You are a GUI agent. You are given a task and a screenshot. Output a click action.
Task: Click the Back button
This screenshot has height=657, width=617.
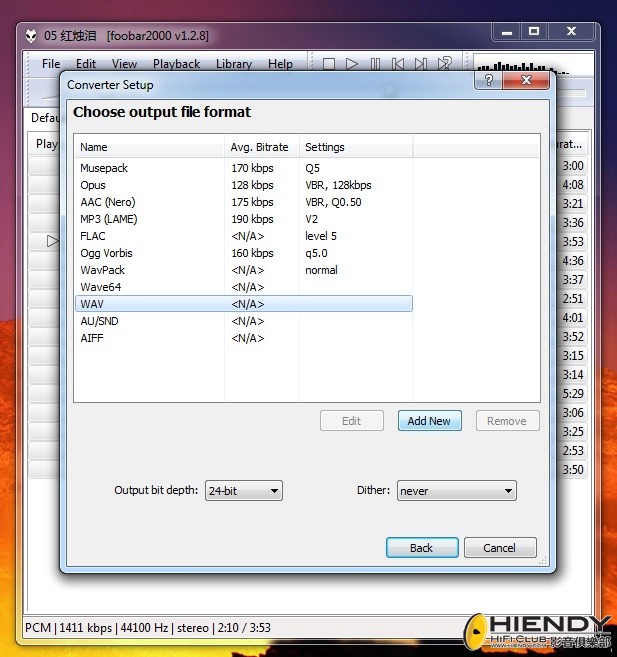(x=422, y=548)
